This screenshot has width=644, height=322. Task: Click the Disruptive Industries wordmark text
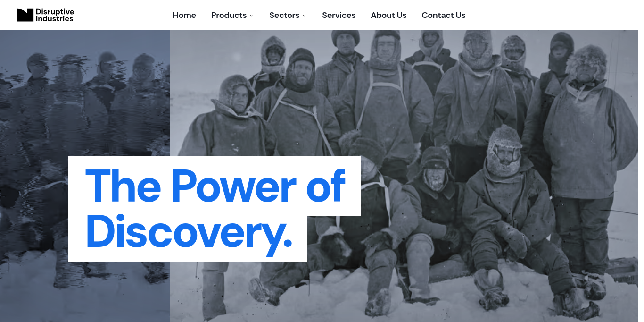point(55,15)
